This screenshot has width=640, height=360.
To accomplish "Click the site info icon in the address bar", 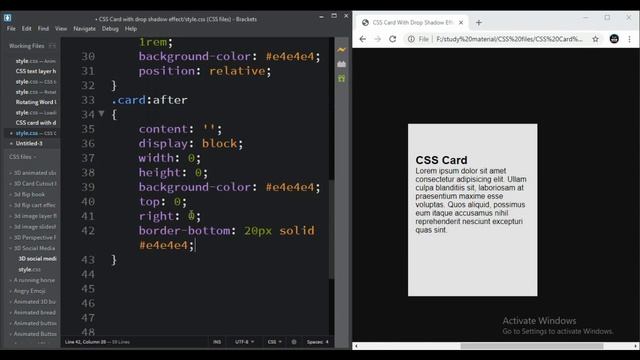I will click(411, 39).
